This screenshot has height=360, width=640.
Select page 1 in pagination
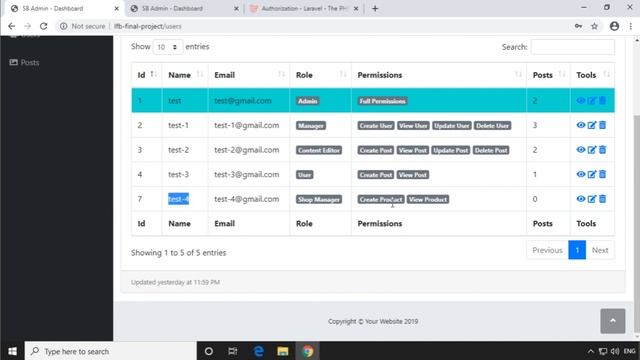click(x=577, y=250)
